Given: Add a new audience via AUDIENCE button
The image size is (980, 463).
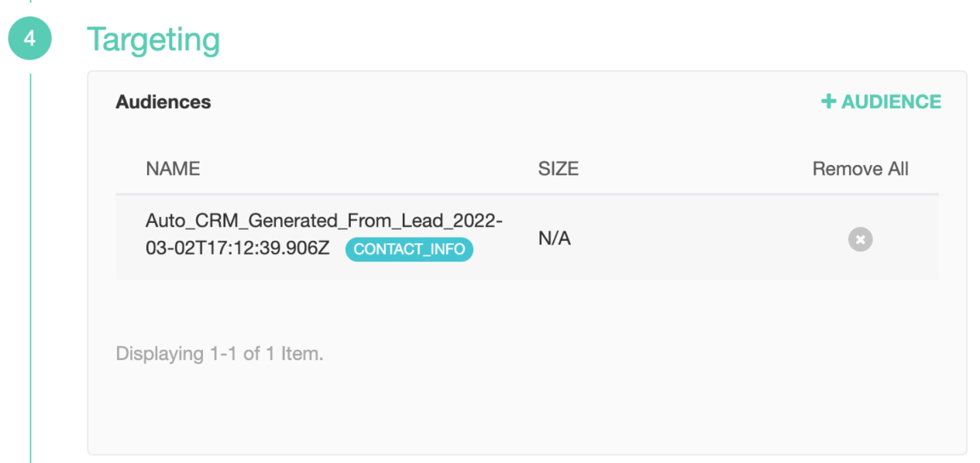Looking at the screenshot, I should click(x=882, y=101).
